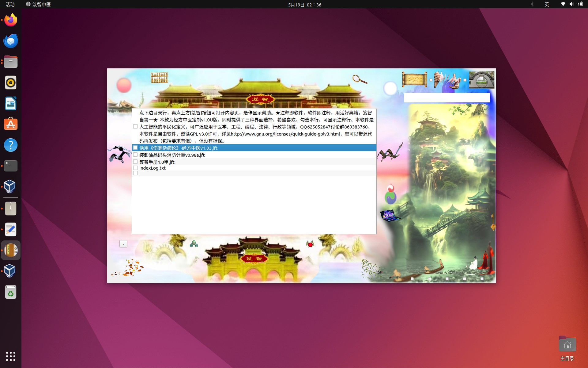This screenshot has width=588, height=368.
Task: Select the card-shuffling hands image
Action: coord(447,80)
